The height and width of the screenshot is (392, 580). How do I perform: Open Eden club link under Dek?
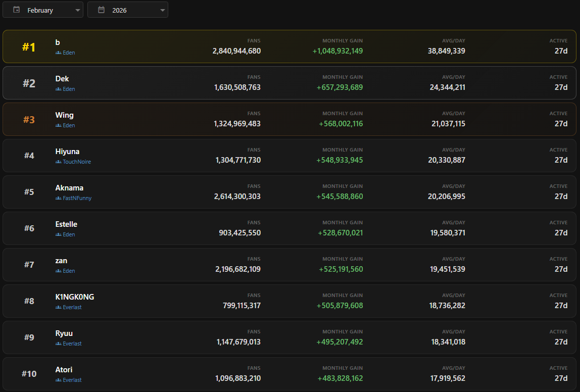coord(69,89)
